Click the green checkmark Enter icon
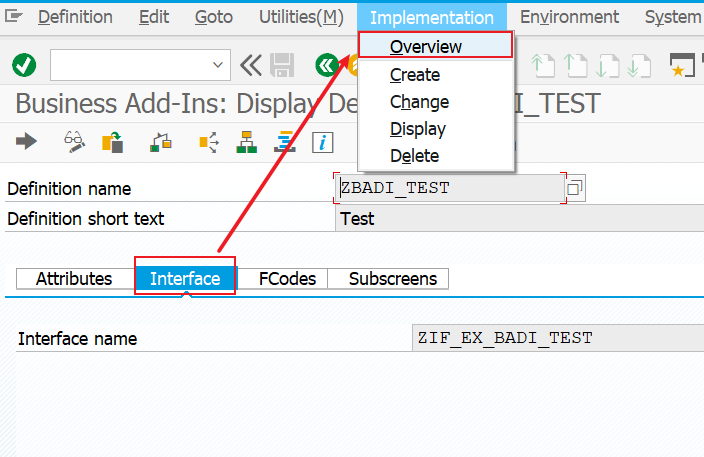Screen dimensions: 704x457 click(x=24, y=65)
